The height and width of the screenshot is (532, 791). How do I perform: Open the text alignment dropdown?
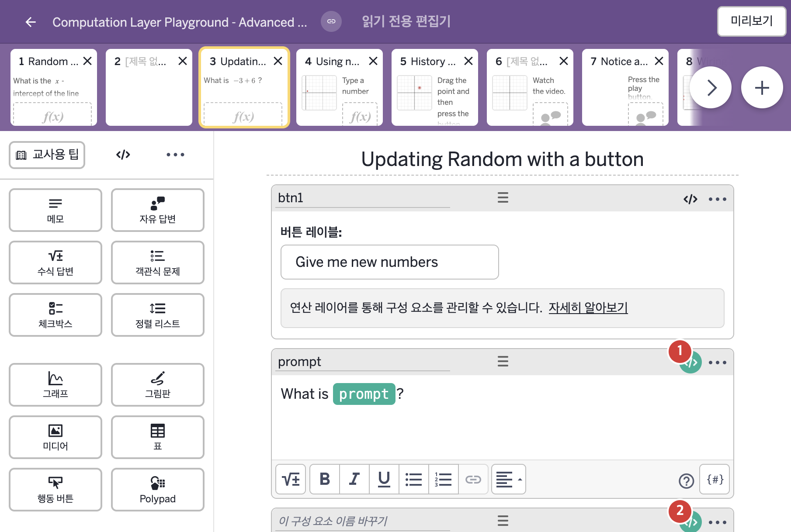click(x=509, y=479)
